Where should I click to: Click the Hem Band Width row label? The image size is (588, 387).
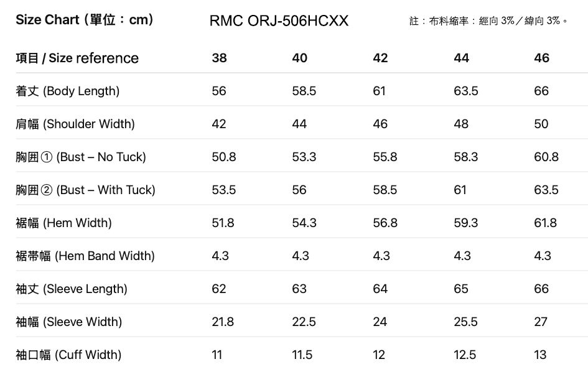85,256
